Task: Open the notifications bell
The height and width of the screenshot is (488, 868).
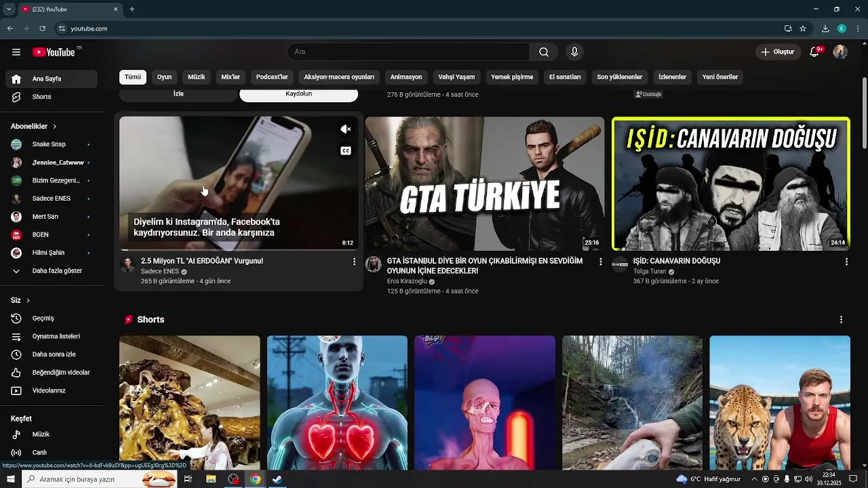Action: [x=815, y=52]
